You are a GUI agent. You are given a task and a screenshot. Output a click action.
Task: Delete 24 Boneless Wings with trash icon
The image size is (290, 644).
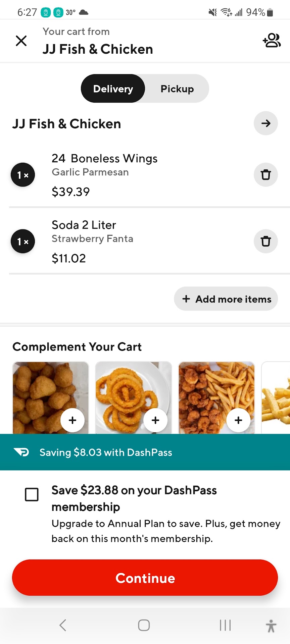[265, 175]
